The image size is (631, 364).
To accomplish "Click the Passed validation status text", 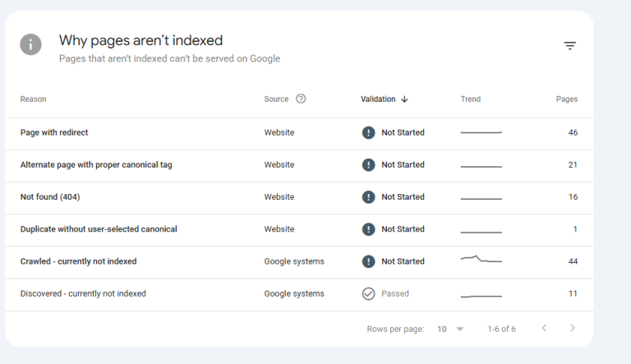I will coord(394,293).
